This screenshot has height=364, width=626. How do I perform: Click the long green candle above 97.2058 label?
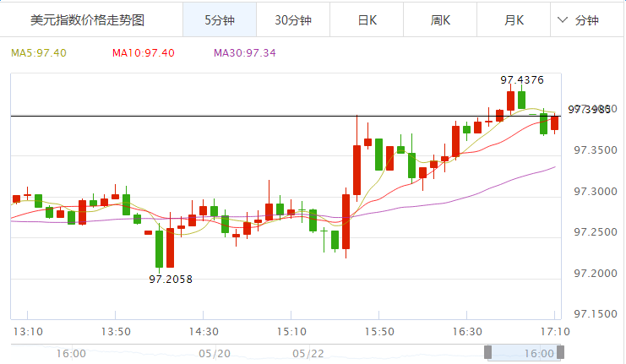(x=160, y=249)
